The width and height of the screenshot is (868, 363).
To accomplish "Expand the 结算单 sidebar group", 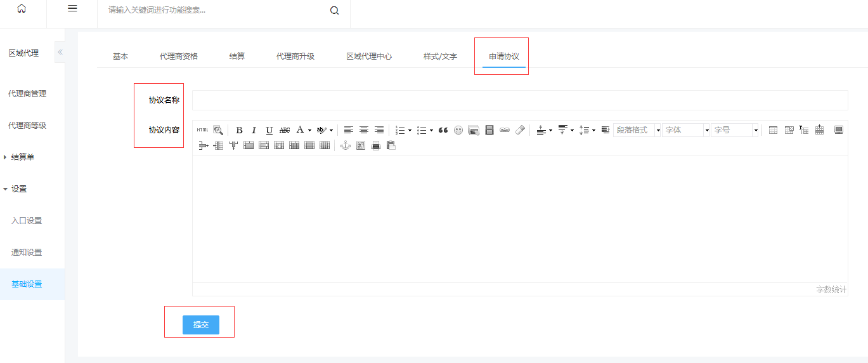I will pyautogui.click(x=19, y=157).
